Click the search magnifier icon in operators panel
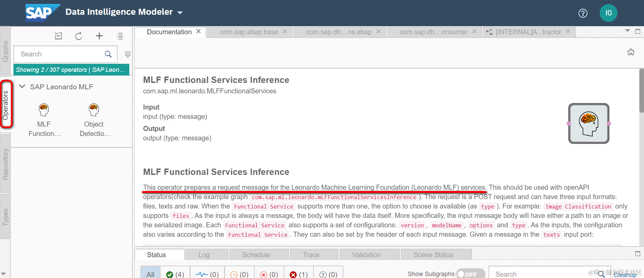The image size is (644, 278). (x=108, y=54)
